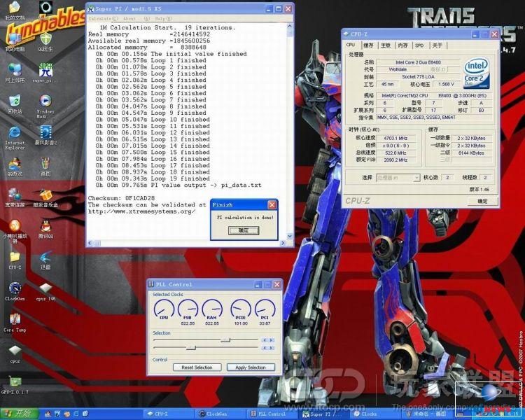Open the CPU-Z folder on desktop
Image resolution: width=525 pixels, height=420 pixels.
(x=15, y=261)
